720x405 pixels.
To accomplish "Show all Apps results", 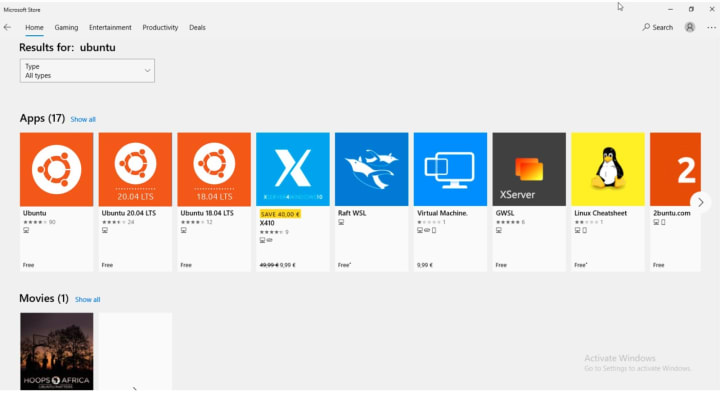I will point(83,119).
